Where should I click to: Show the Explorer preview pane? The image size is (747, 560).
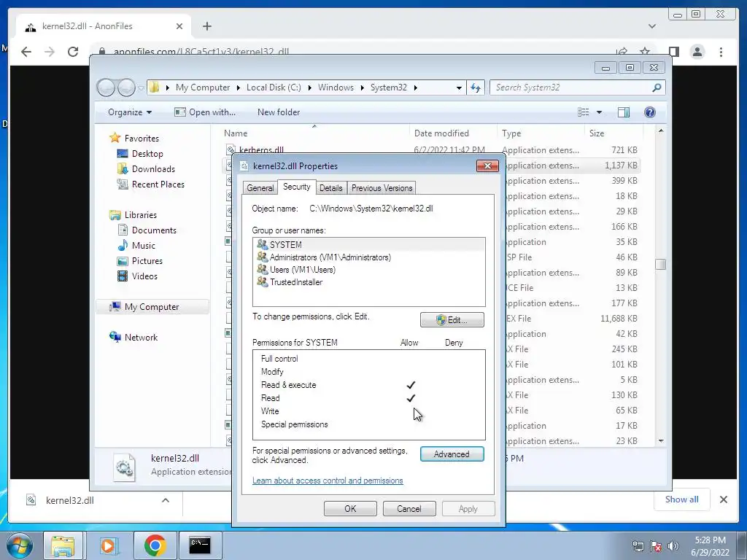624,112
